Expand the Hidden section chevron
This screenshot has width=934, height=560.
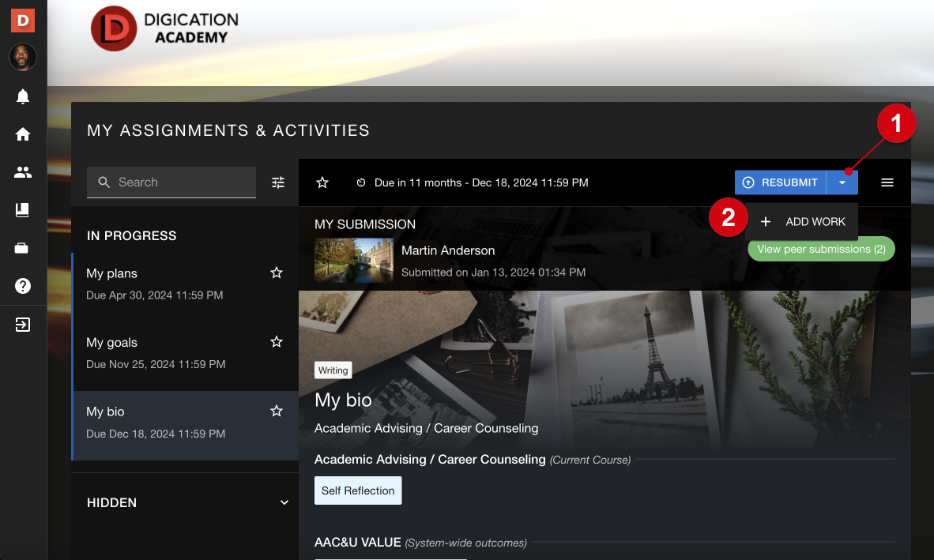(x=284, y=502)
